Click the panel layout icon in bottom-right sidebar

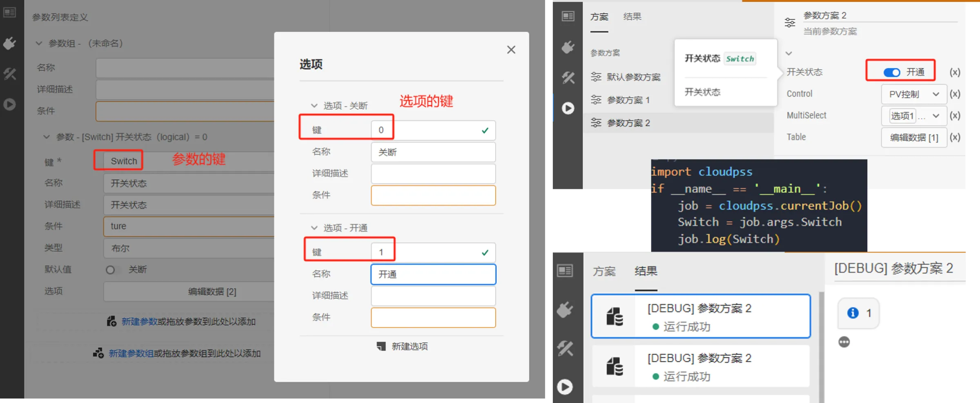tap(565, 270)
